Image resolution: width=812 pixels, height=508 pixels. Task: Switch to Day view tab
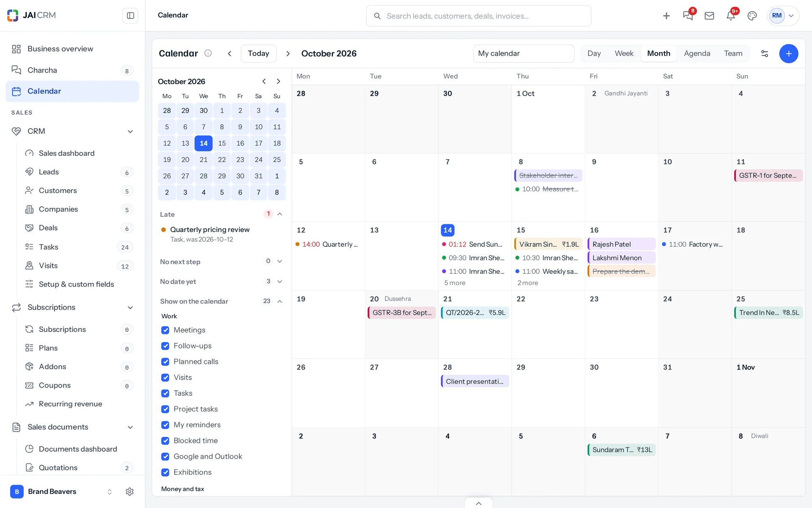click(x=594, y=53)
